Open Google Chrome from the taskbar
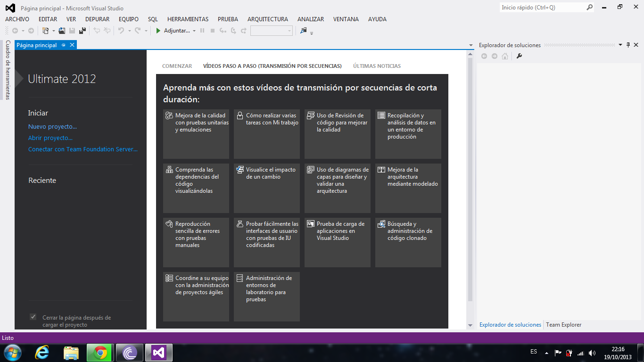The image size is (644, 362). click(100, 352)
